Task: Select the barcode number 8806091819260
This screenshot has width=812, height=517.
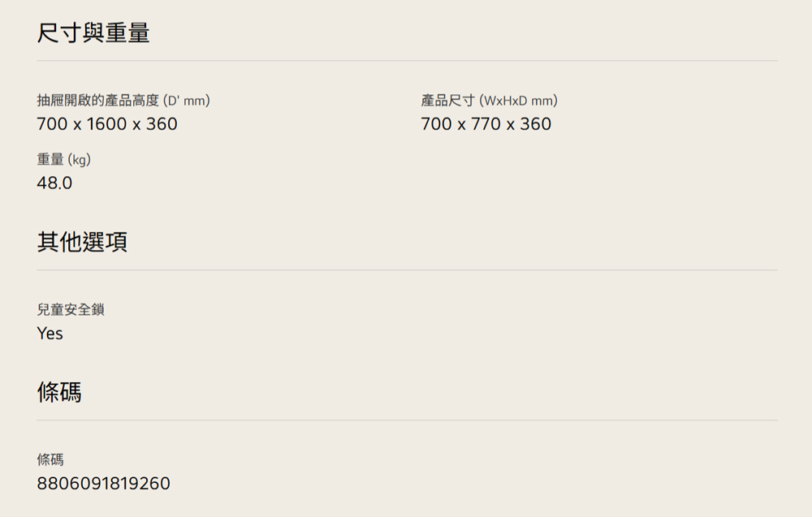Action: pyautogui.click(x=103, y=484)
